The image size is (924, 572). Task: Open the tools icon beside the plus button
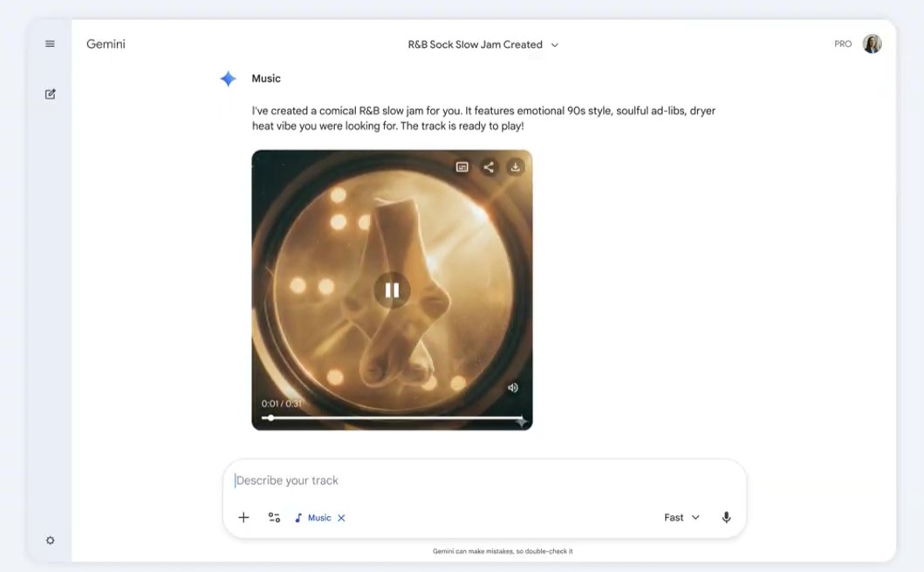[x=273, y=517]
